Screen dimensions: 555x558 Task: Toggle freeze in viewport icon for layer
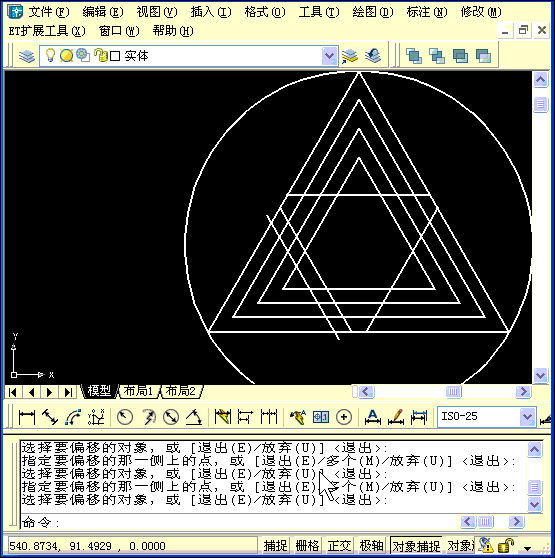click(83, 56)
